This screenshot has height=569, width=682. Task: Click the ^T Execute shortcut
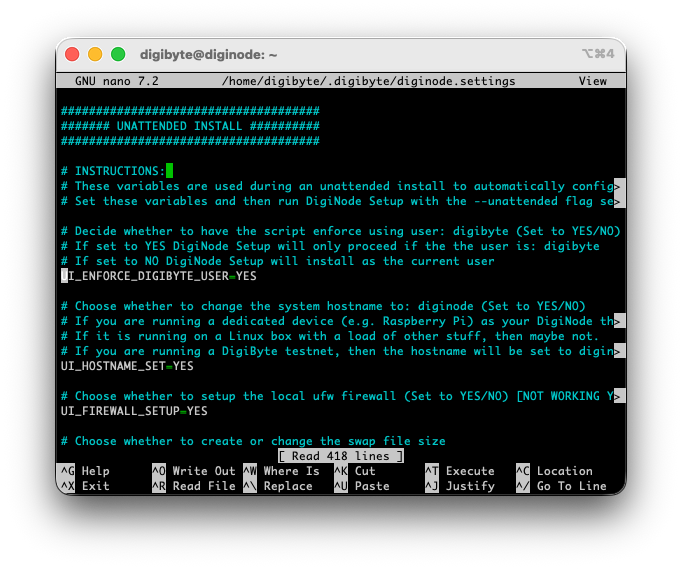pos(460,471)
